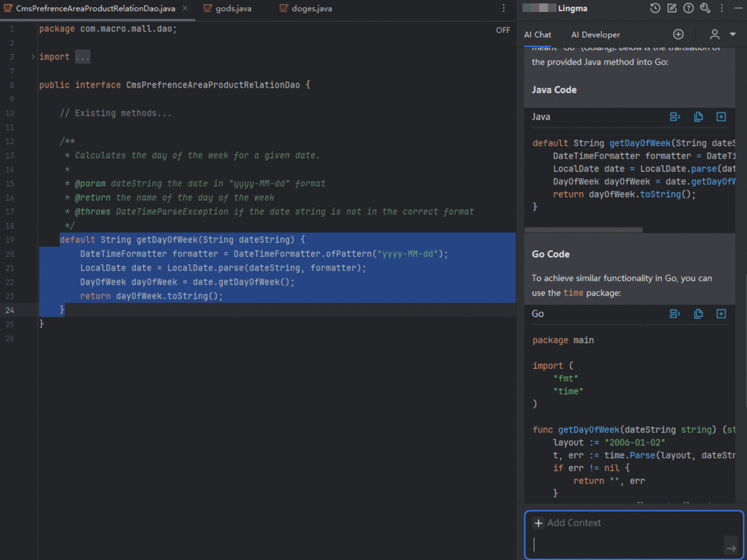This screenshot has height=560, width=747.
Task: Click 'package main' in Go code
Action: (563, 340)
